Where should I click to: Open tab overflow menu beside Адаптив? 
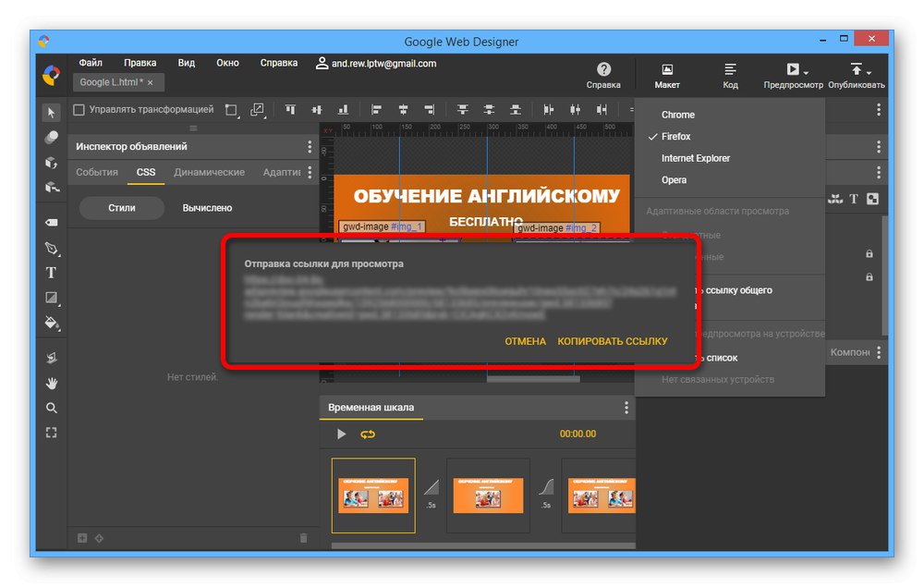coord(310,172)
